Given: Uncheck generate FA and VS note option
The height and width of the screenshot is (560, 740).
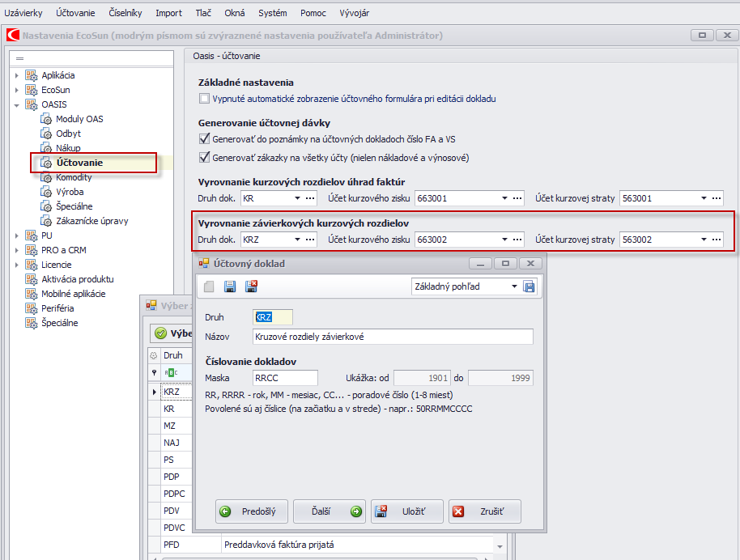Looking at the screenshot, I should [x=204, y=139].
